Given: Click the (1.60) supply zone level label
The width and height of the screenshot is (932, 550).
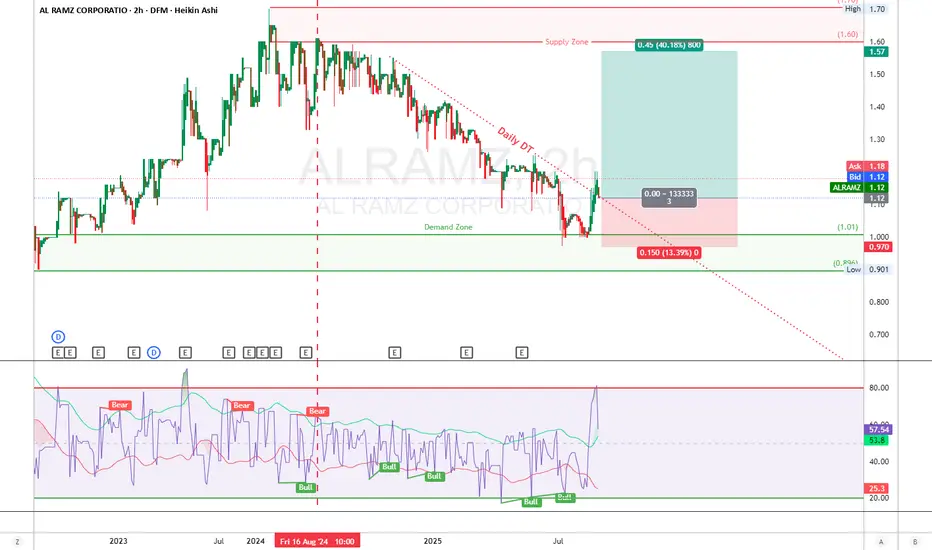Looking at the screenshot, I should click(848, 34).
